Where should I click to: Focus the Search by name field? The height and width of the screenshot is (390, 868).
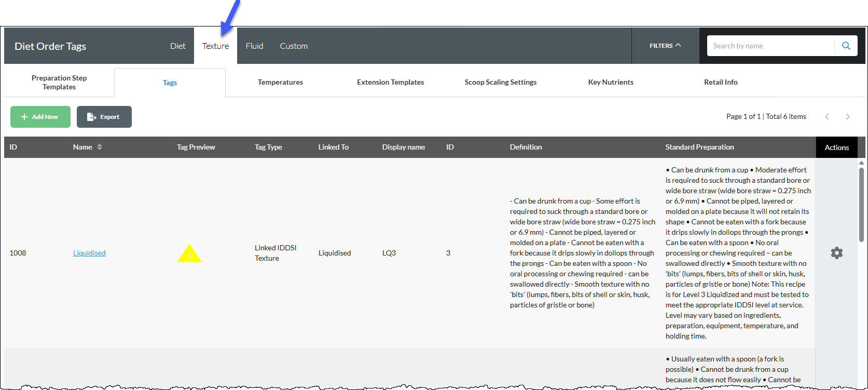770,46
